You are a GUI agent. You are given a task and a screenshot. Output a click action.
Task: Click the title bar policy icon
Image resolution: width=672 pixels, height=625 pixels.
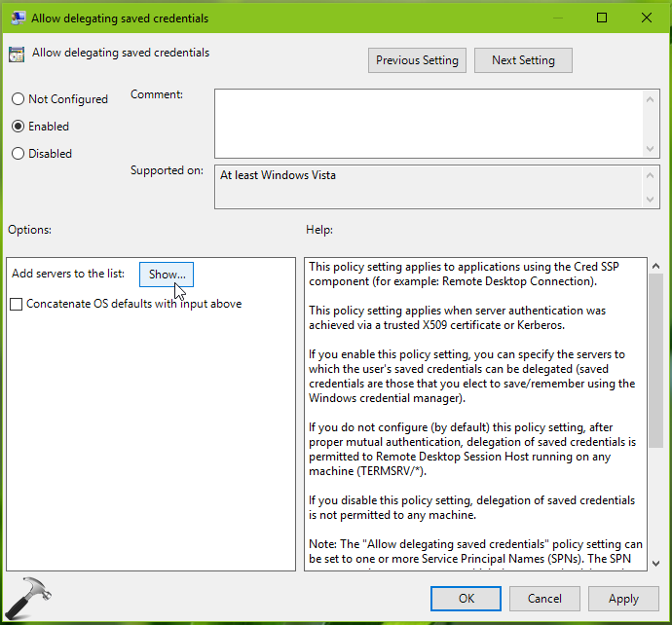click(x=18, y=18)
